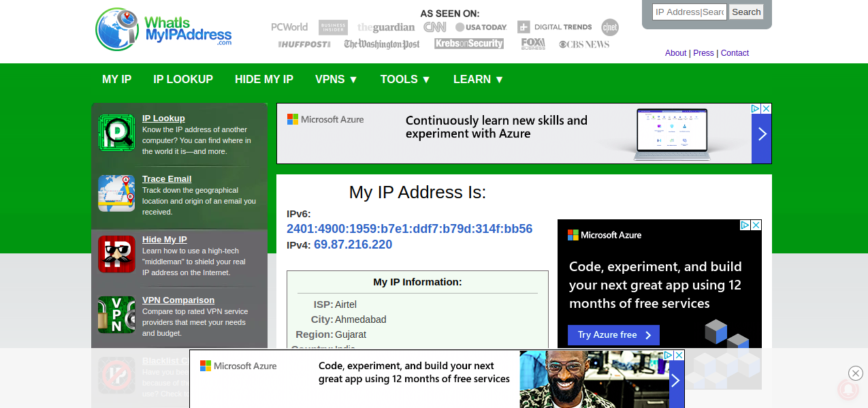Image resolution: width=868 pixels, height=408 pixels.
Task: Dismiss the bottom overlay with circled X
Action: click(x=856, y=373)
